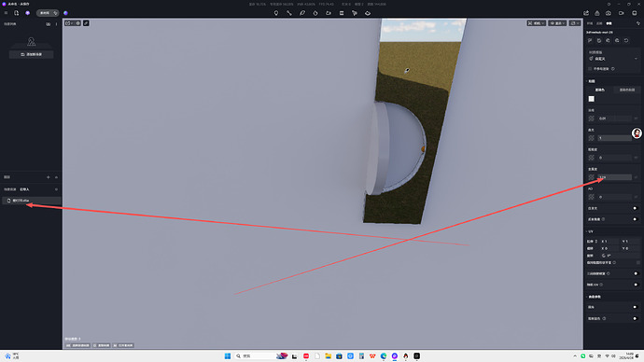Image resolution: width=644 pixels, height=362 pixels.
Task: Switch to the first tab in properties panel
Action: [x=590, y=23]
